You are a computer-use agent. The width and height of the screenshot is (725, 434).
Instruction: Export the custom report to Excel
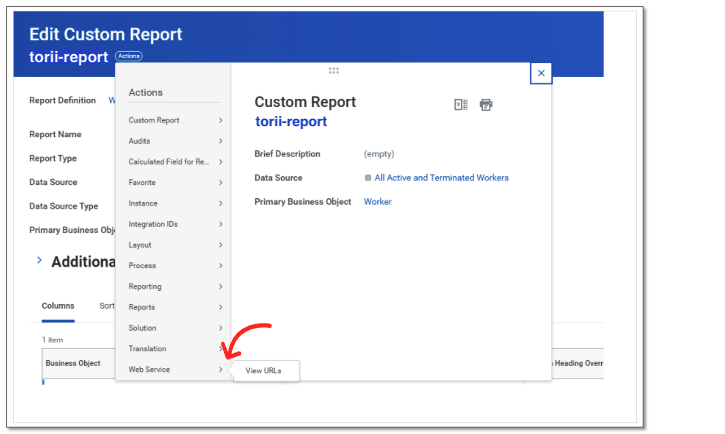tap(461, 105)
